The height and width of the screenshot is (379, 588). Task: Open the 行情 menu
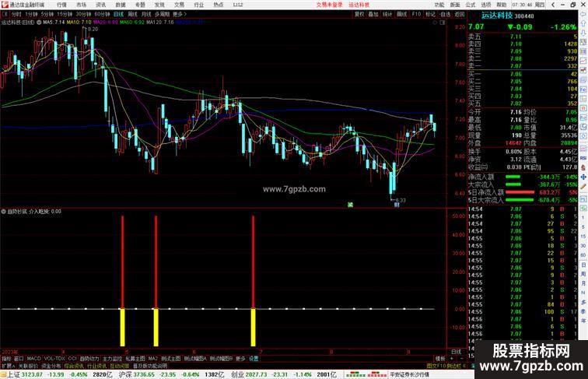pos(61,5)
